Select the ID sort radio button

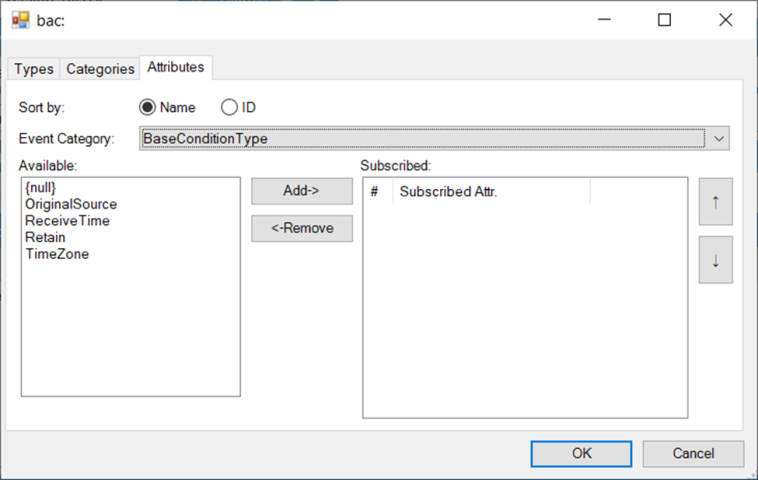point(229,107)
